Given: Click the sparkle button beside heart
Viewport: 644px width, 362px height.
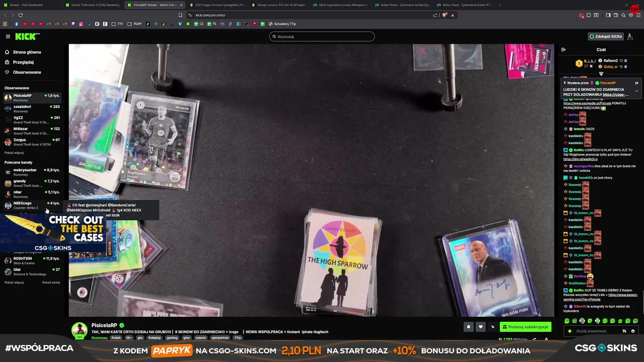Looking at the screenshot, I should click(x=493, y=327).
